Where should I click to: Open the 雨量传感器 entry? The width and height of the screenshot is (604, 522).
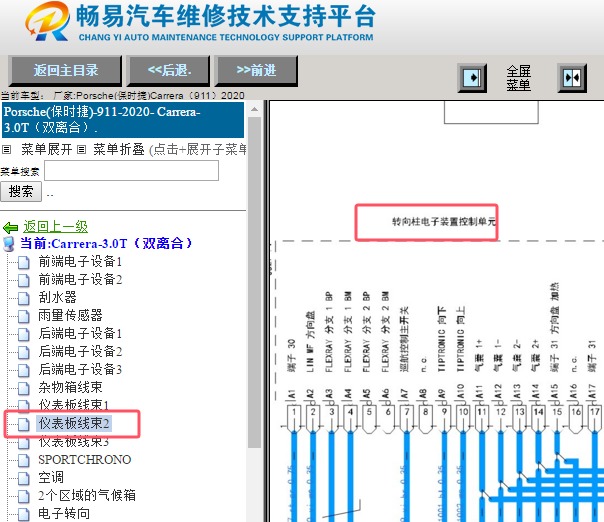pyautogui.click(x=70, y=316)
